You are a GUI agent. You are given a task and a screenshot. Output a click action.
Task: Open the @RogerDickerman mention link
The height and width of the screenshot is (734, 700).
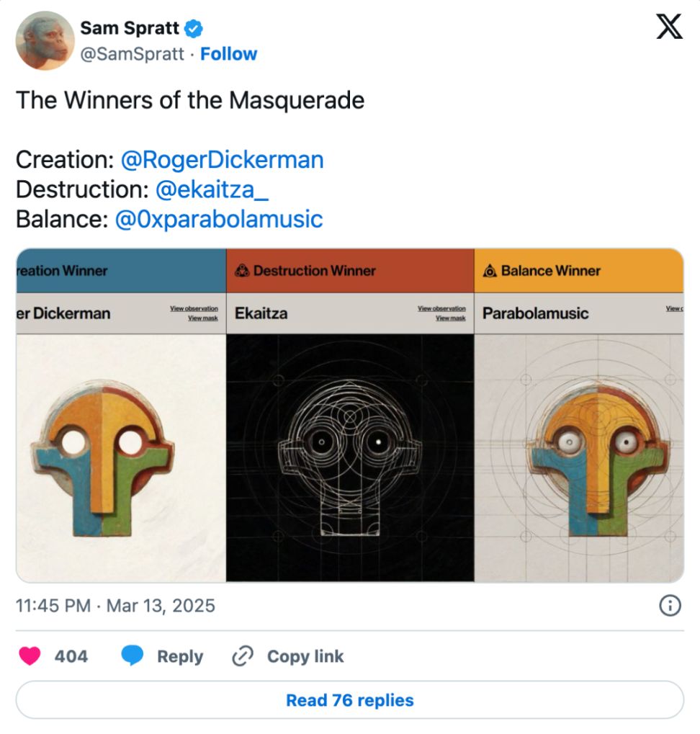[222, 159]
